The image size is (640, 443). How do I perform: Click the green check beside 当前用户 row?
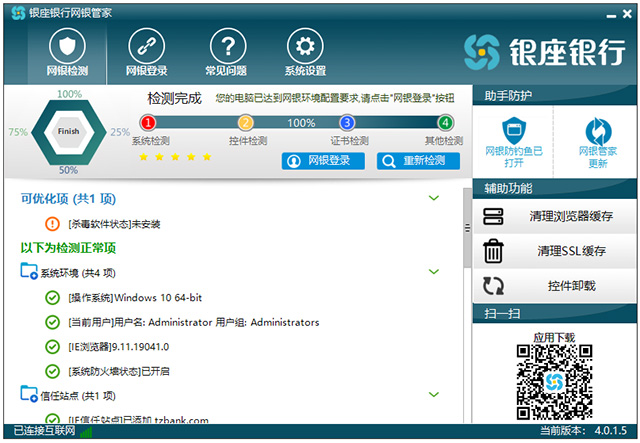52,322
